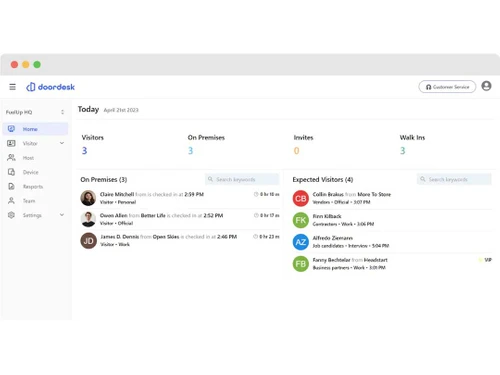Click the Settings gear icon
This screenshot has height=375, width=500.
(x=11, y=215)
